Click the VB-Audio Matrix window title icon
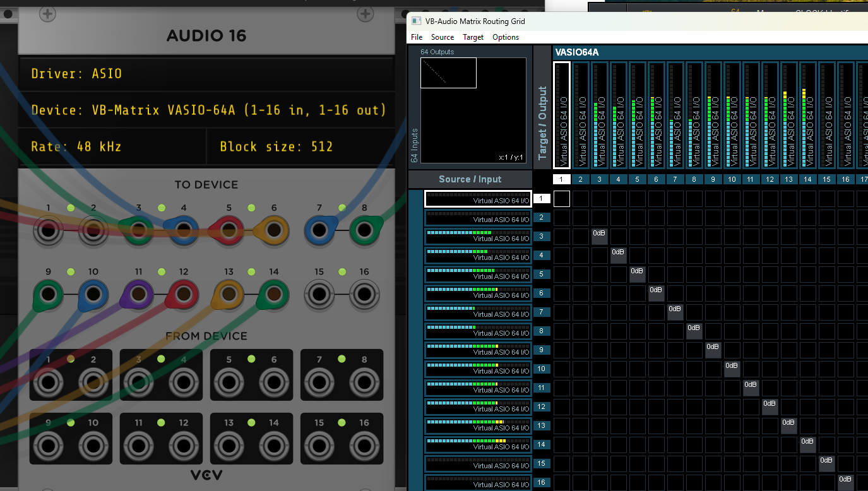The image size is (868, 491). pyautogui.click(x=417, y=21)
